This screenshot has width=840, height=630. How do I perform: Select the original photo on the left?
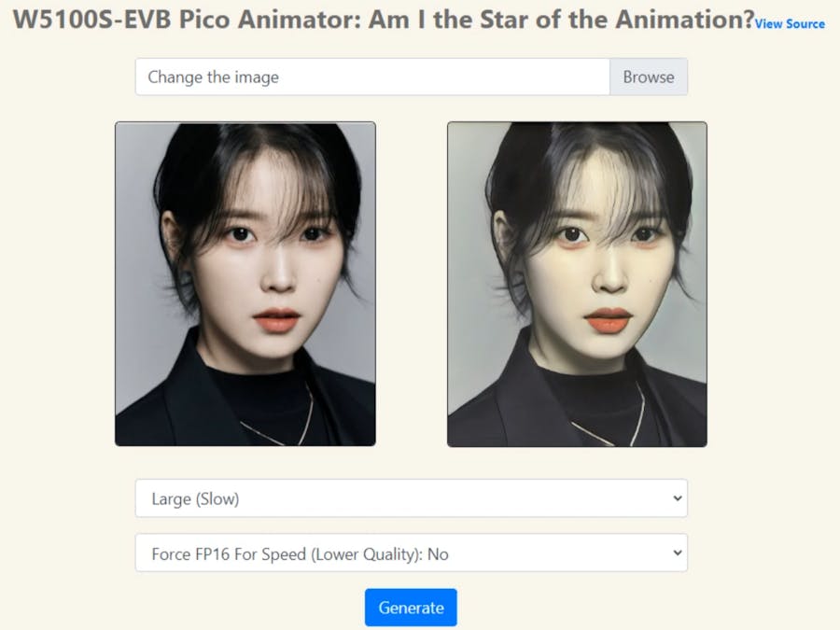click(245, 284)
